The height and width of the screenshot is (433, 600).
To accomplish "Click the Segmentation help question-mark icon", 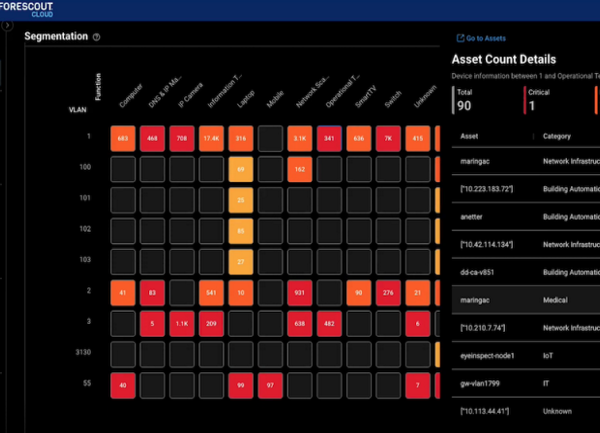I will [97, 37].
